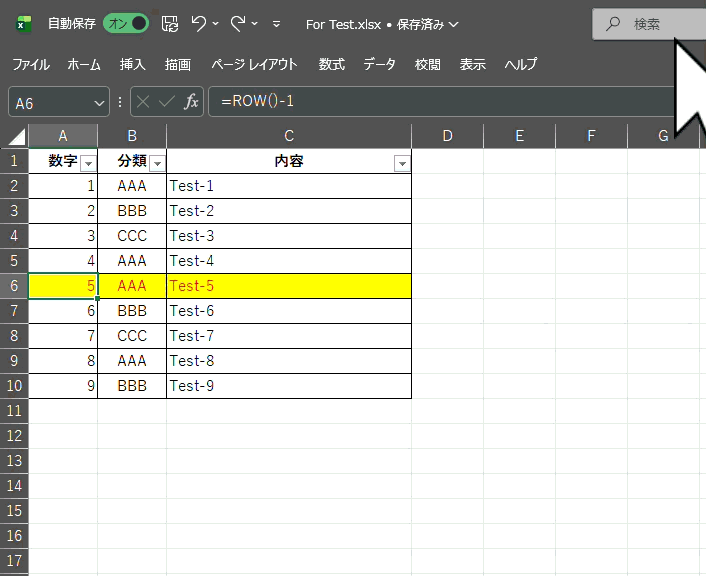Click the Insert Function fx icon
This screenshot has height=576, width=706.
[x=191, y=102]
